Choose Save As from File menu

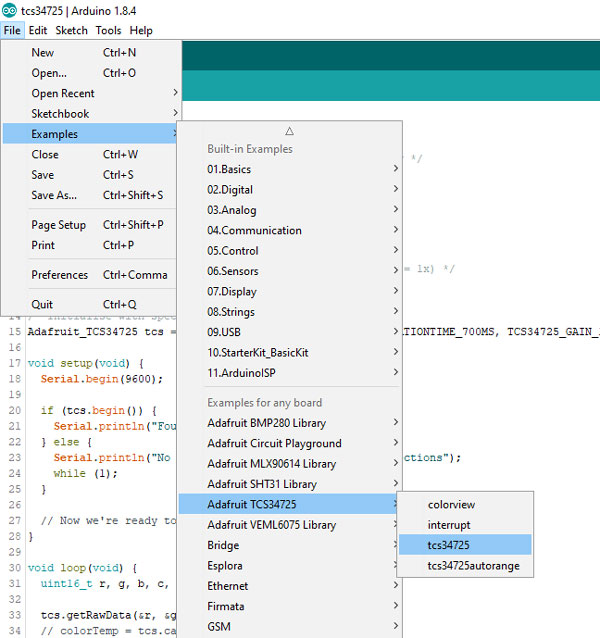pos(55,195)
